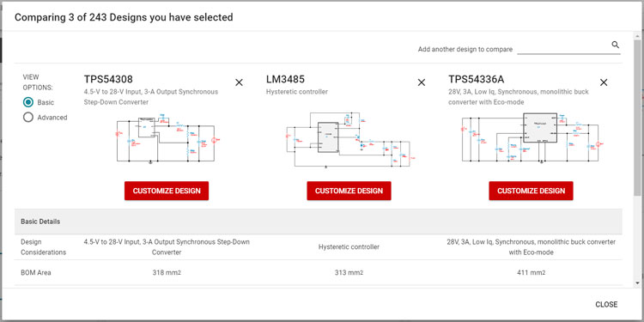Click the LM3485 design title
Image resolution: width=644 pixels, height=322 pixels.
pyautogui.click(x=285, y=79)
